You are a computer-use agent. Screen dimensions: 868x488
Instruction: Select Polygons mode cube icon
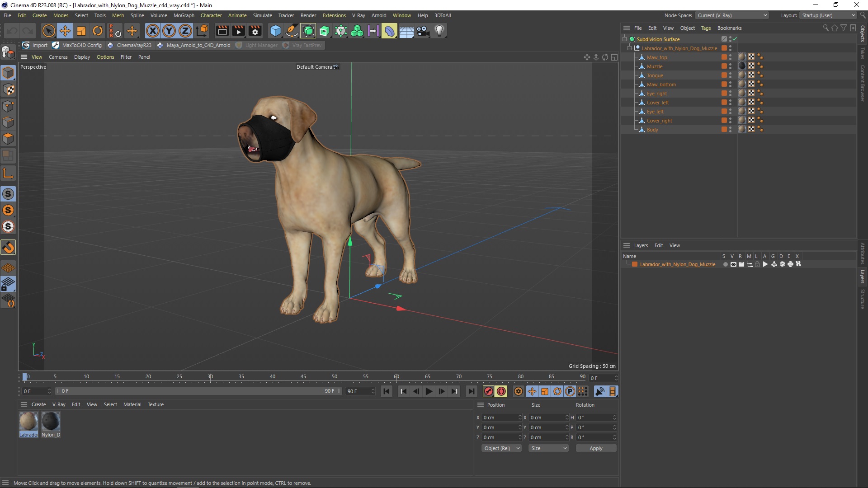[x=8, y=139]
